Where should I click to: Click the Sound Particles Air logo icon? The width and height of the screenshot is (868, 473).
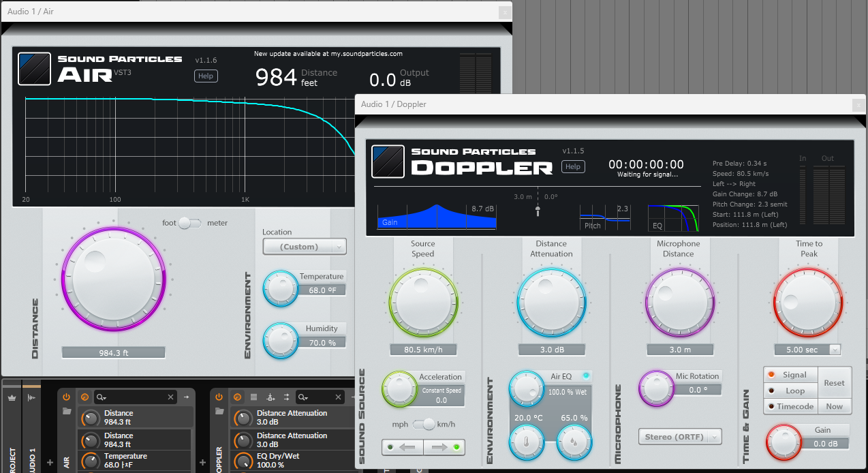coord(35,69)
